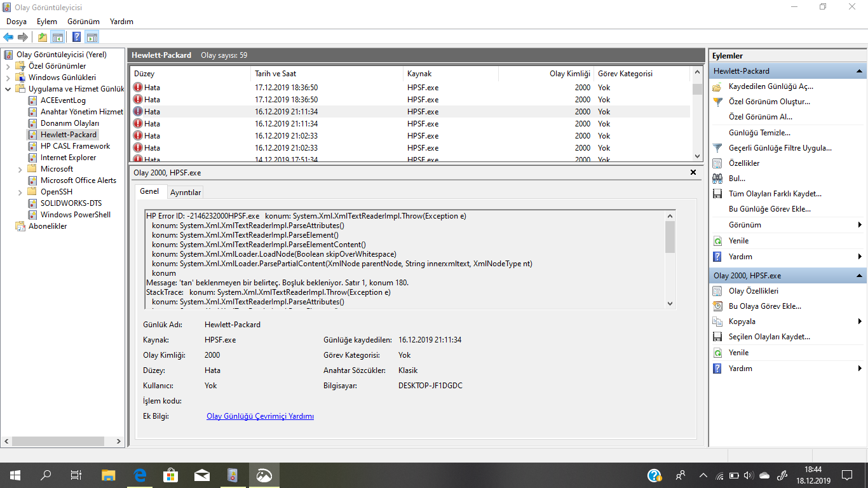
Task: Click the Yenile refresh icon in actions pane
Action: (719, 240)
